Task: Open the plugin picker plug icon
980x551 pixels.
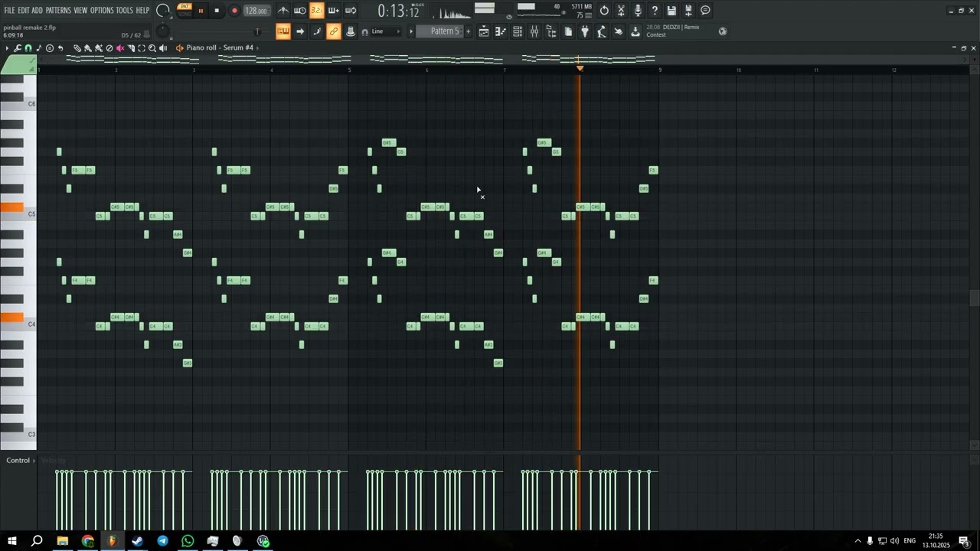Action: tap(585, 31)
